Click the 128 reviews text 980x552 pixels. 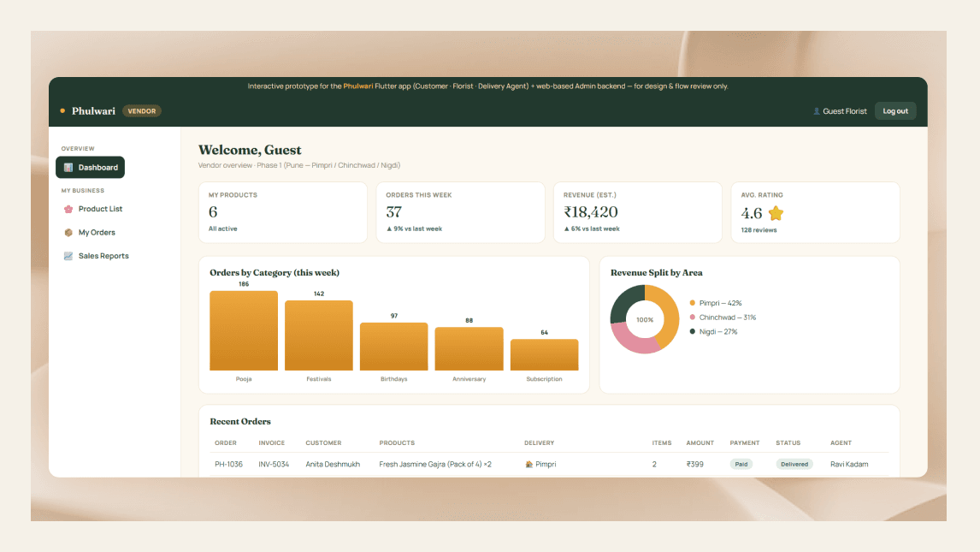tap(759, 230)
